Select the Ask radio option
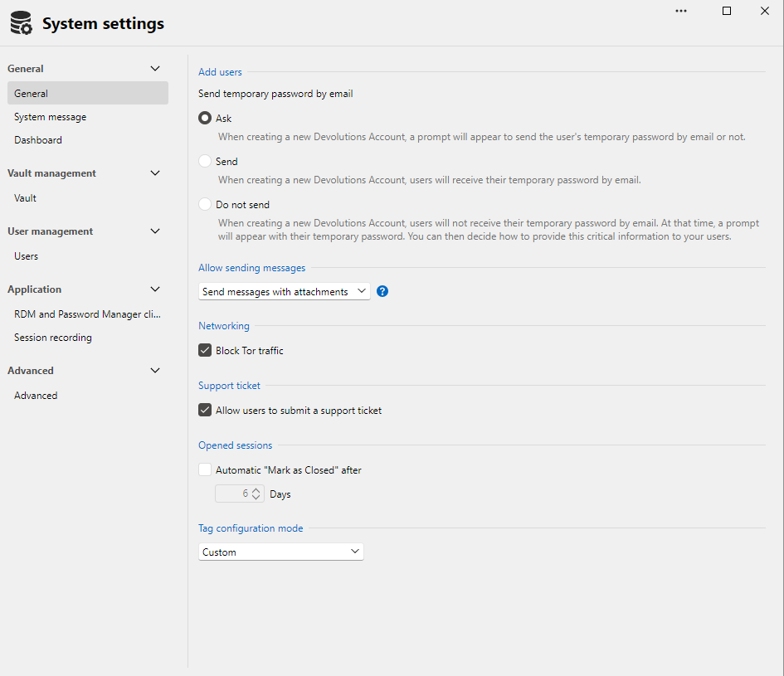 coord(204,118)
